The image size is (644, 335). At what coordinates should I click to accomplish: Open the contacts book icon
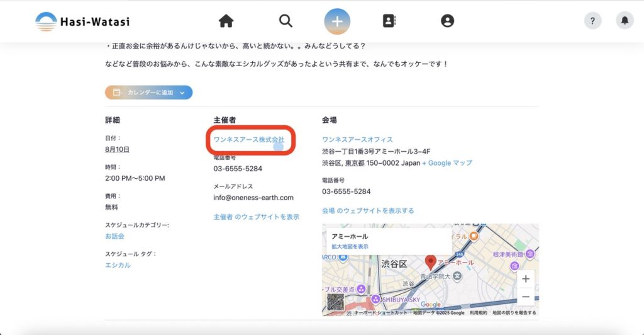[x=389, y=21]
